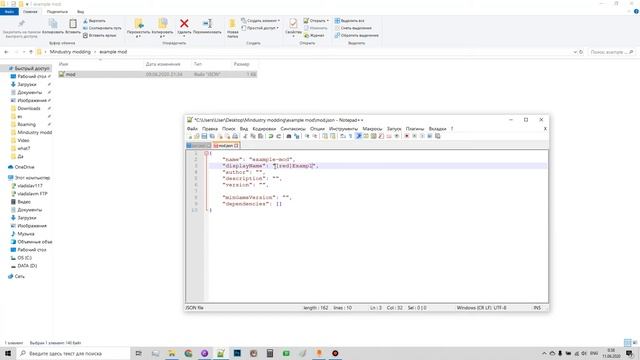This screenshot has width=640, height=360.
Task: Click the Undo icon in Notepad++ toolbar
Action: (271, 136)
